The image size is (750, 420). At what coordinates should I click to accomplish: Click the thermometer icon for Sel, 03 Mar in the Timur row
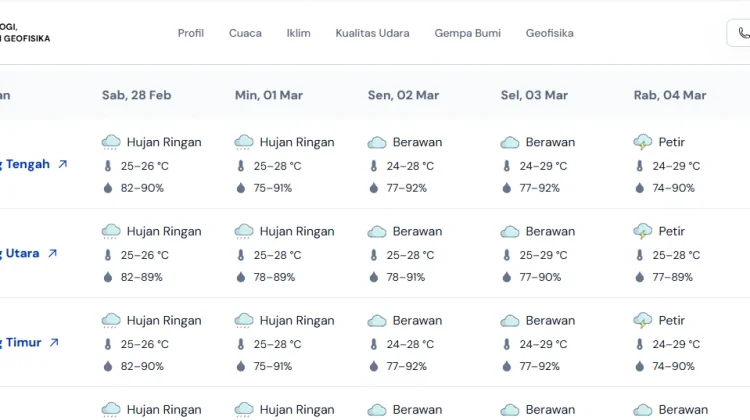pos(507,344)
